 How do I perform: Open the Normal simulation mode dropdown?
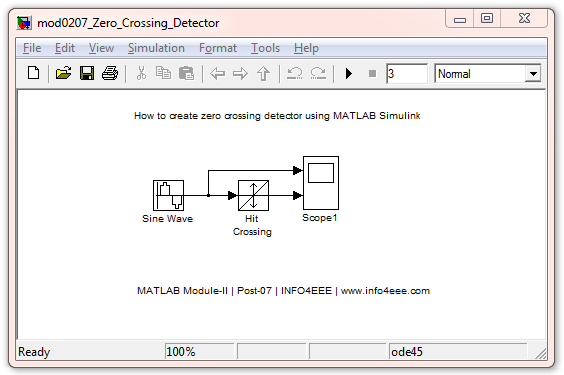487,74
